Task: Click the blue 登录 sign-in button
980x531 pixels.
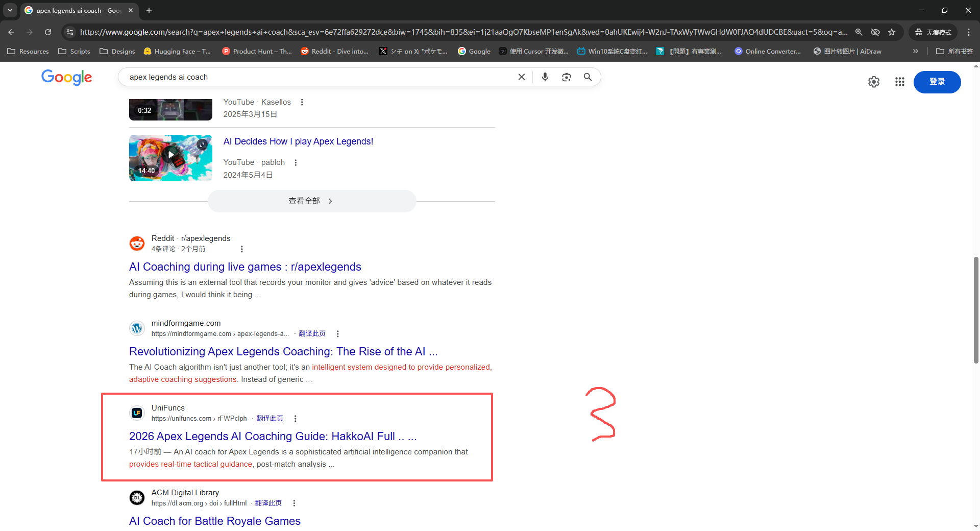Action: 937,82
